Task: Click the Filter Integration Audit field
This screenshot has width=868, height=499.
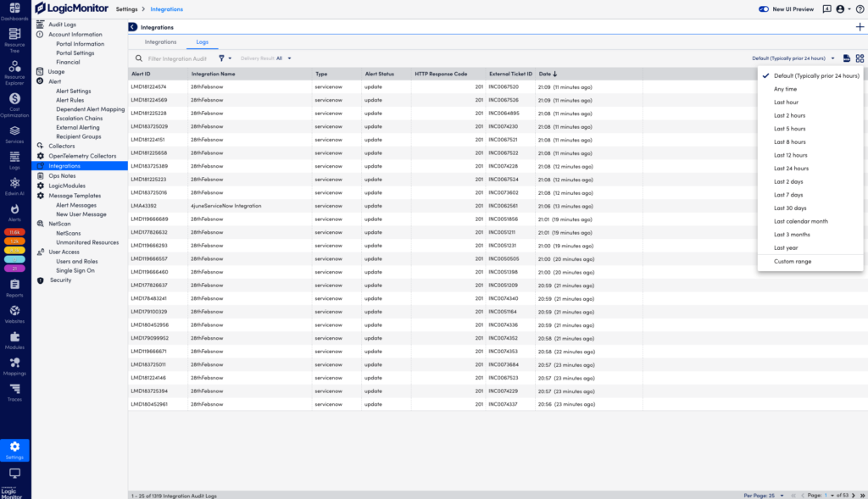Action: 177,58
